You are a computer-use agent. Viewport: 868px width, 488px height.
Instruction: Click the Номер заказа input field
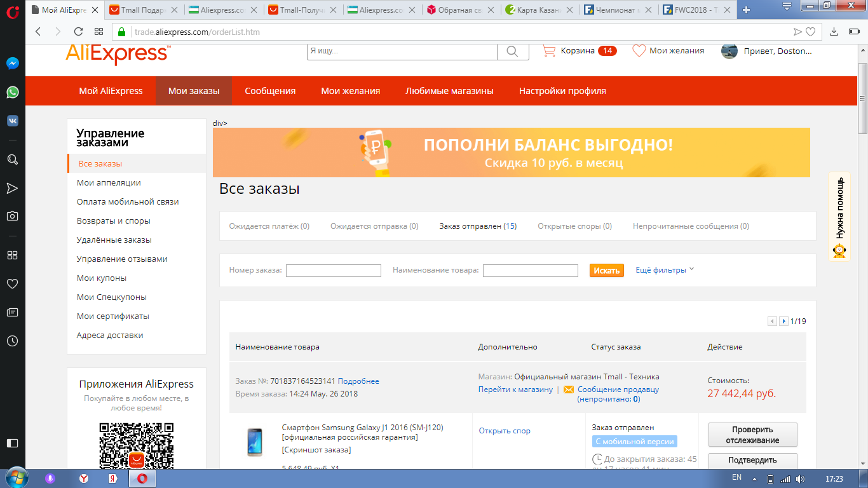(x=333, y=271)
